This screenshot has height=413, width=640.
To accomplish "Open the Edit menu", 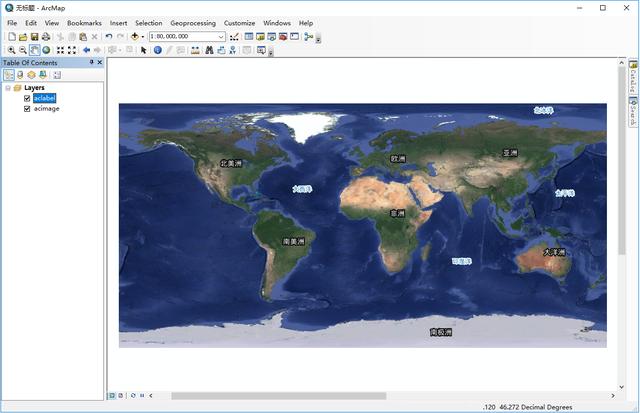I will click(x=31, y=23).
